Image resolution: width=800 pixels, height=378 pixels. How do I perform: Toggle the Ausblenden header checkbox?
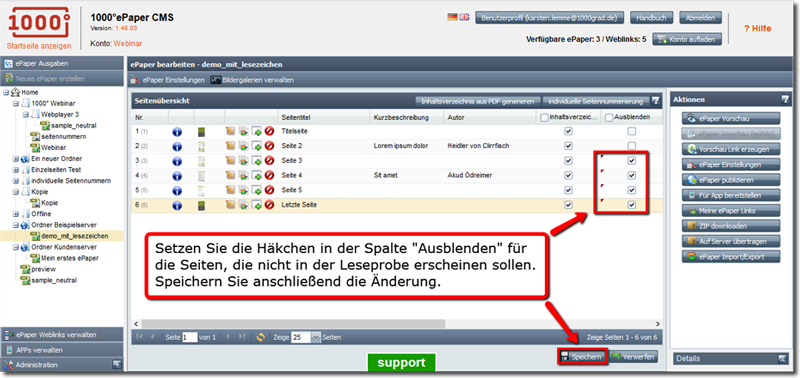tap(609, 117)
